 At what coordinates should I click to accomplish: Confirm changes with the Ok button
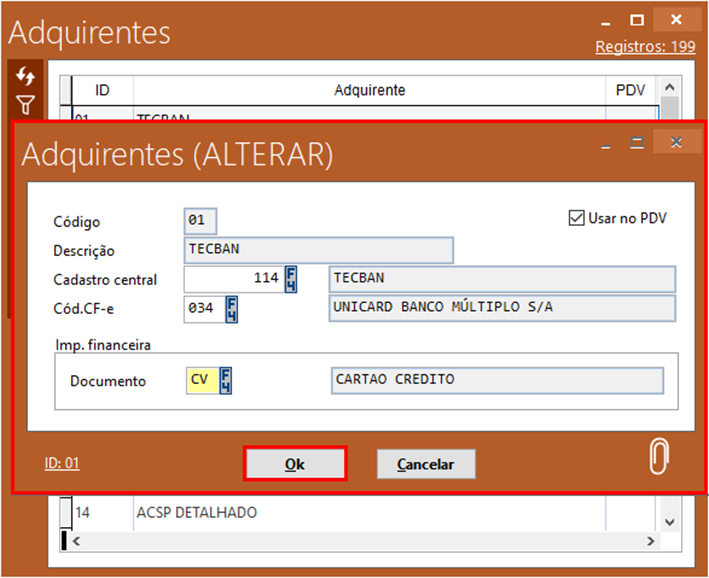point(295,464)
